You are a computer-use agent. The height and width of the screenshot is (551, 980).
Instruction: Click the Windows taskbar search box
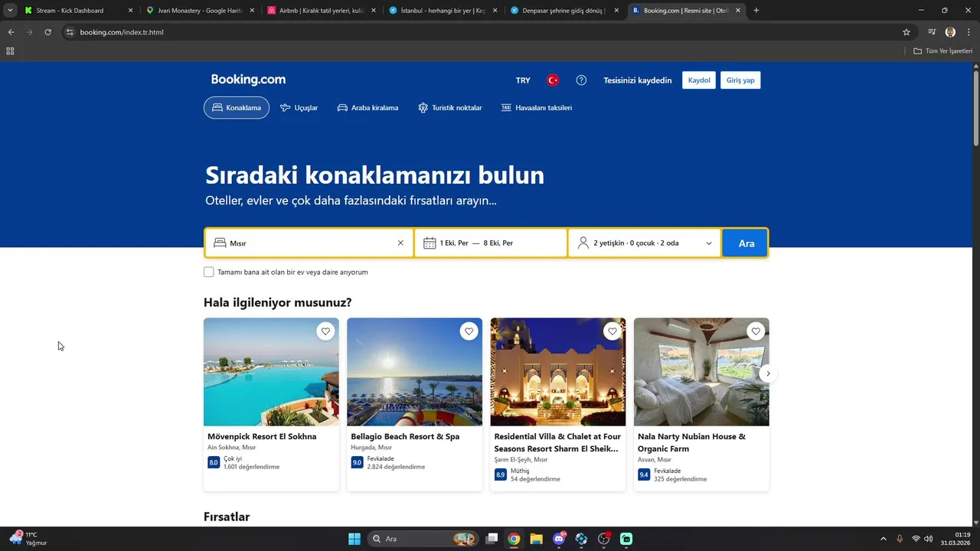pyautogui.click(x=423, y=539)
